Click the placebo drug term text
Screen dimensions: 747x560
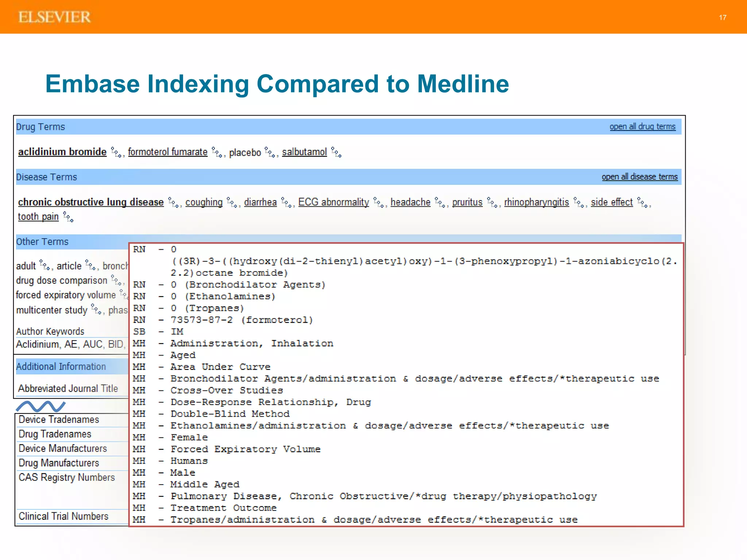[x=245, y=152]
